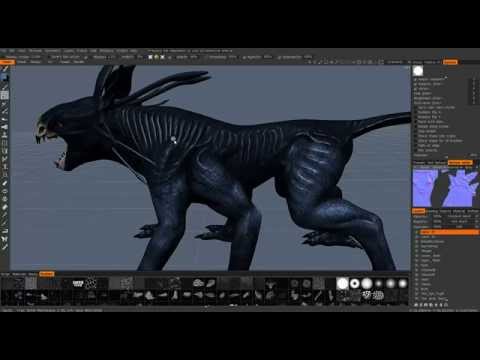Image resolution: width=480 pixels, height=360 pixels.
Task: Select the orange tab above the right panel
Action: 450,62
